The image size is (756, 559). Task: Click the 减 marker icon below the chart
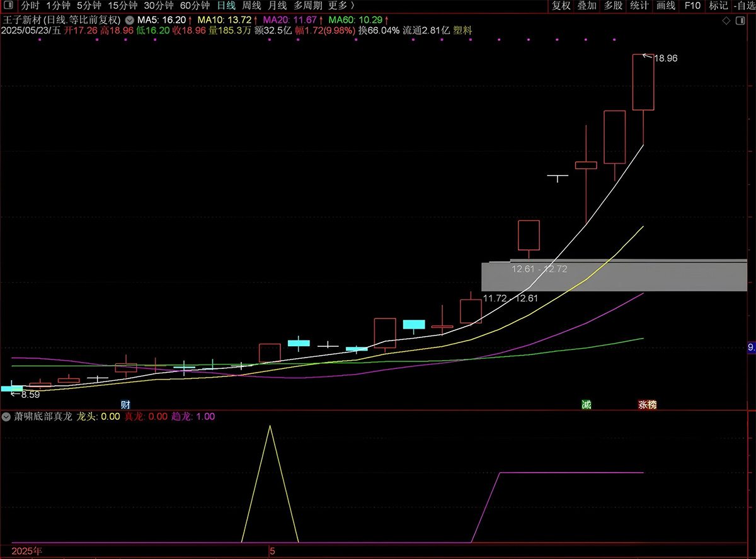coord(587,405)
